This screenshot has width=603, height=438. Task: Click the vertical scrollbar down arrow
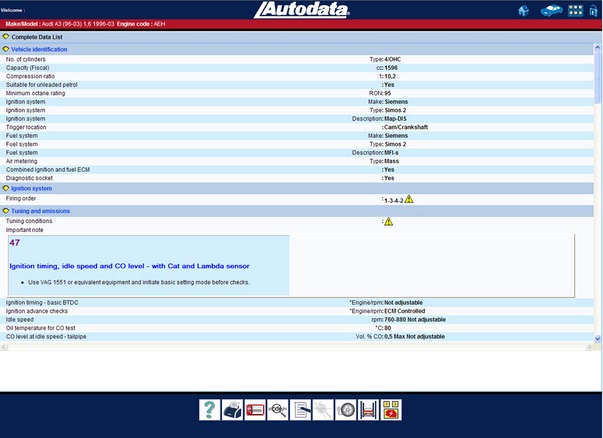click(597, 339)
